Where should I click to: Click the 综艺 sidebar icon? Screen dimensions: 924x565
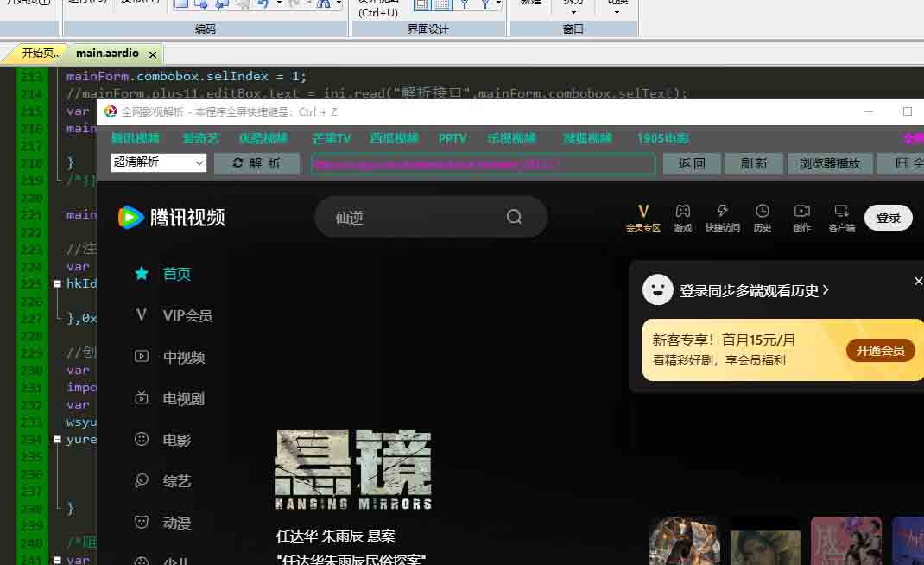click(x=142, y=480)
